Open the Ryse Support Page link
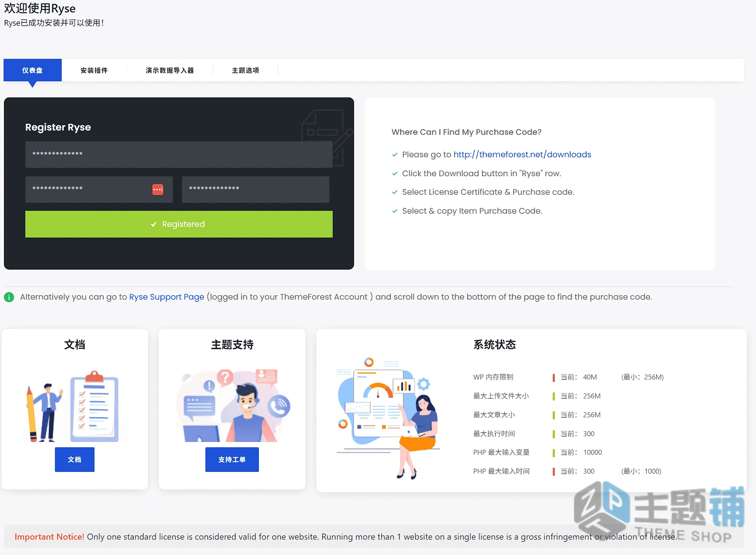 point(167,297)
